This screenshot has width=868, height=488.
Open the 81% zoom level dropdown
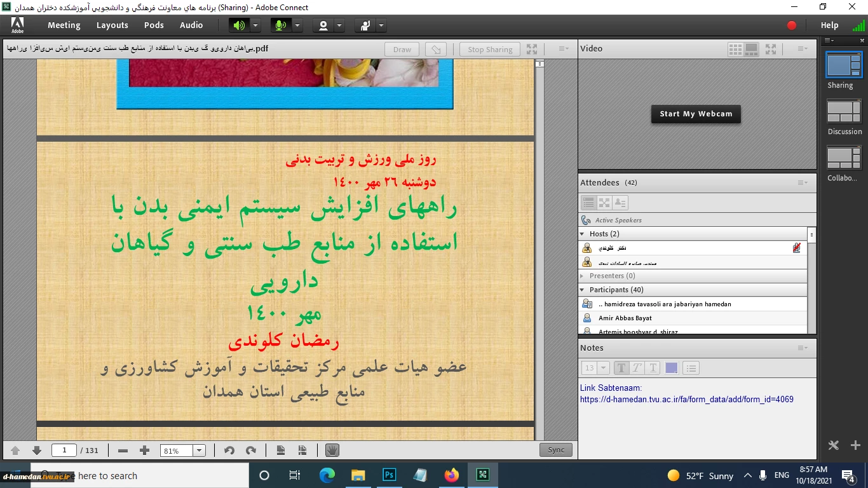pyautogui.click(x=183, y=451)
